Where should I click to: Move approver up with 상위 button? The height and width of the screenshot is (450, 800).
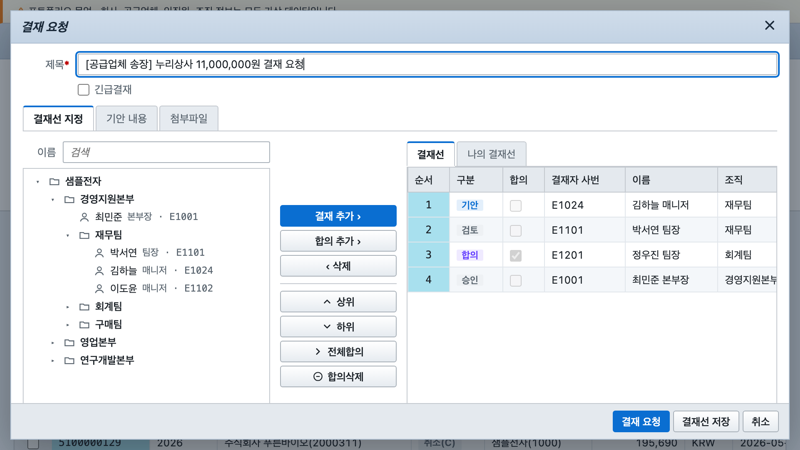338,302
